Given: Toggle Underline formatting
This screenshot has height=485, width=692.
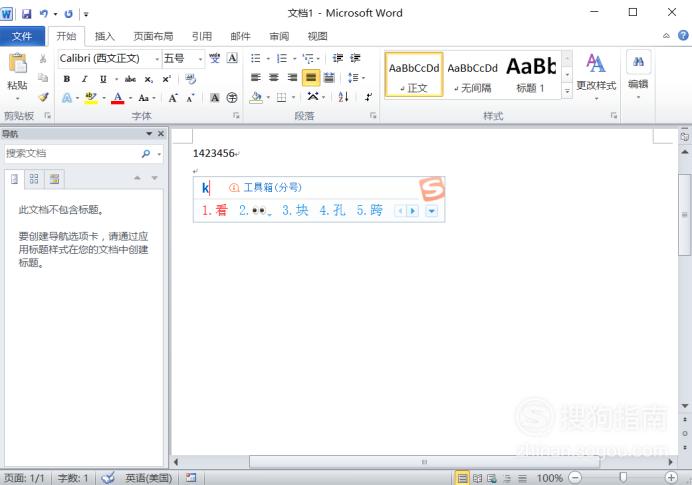Looking at the screenshot, I should tap(103, 79).
